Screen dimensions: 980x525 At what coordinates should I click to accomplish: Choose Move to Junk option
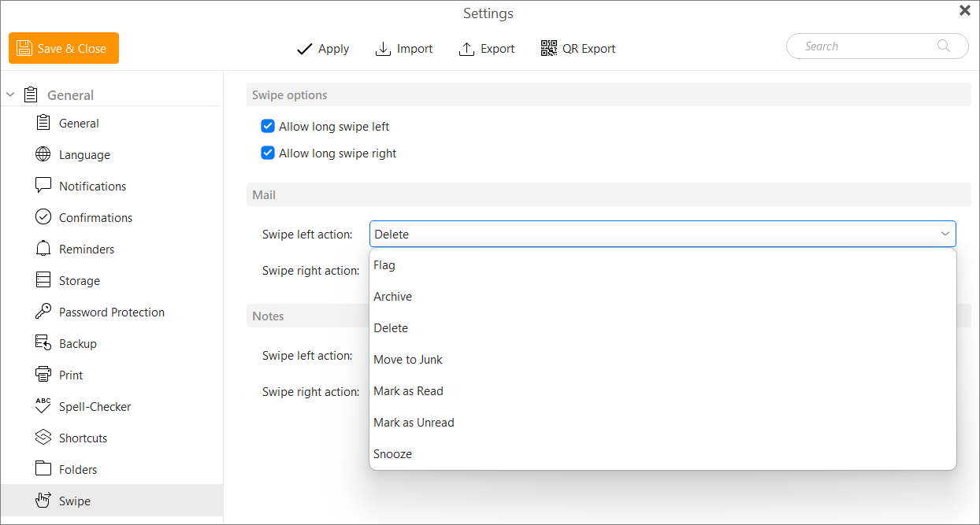[x=663, y=360]
